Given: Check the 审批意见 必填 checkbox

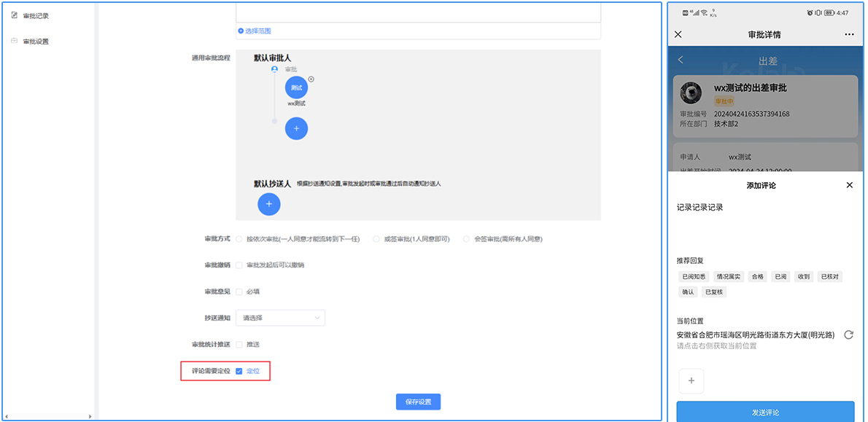Looking at the screenshot, I should [239, 292].
